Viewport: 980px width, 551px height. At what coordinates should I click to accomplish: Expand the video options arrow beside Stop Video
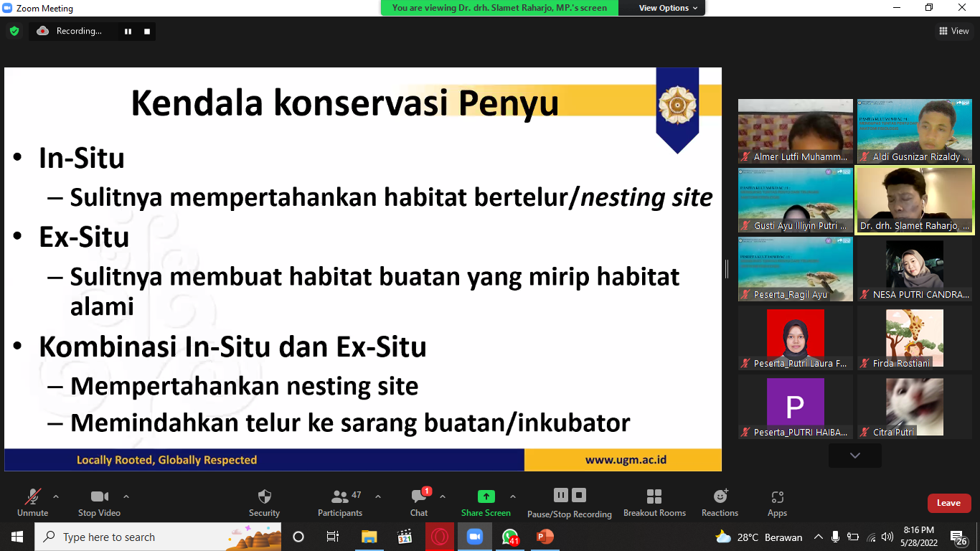(x=126, y=496)
